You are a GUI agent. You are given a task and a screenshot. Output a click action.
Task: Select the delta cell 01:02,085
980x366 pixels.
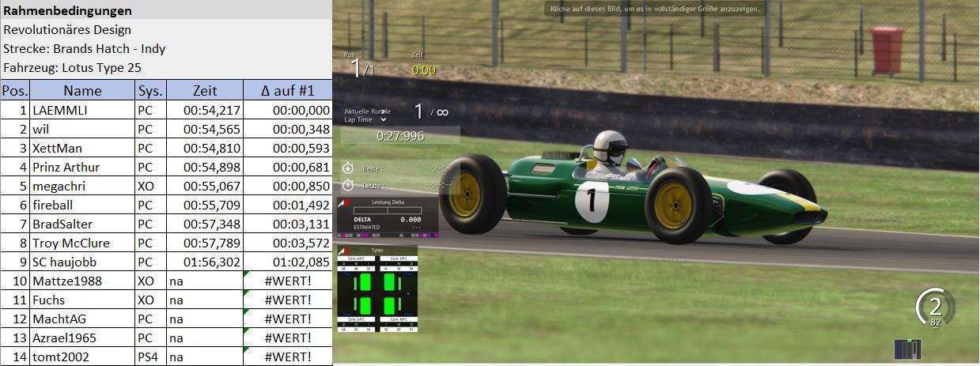pyautogui.click(x=288, y=262)
